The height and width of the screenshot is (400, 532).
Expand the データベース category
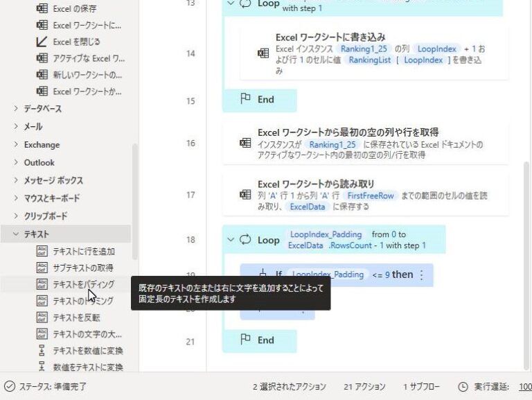tap(16, 108)
